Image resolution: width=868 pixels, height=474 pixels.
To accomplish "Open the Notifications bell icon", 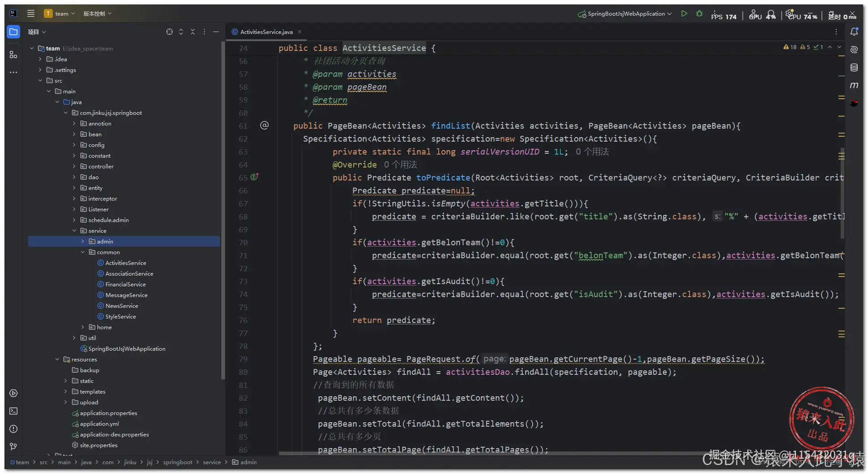I will click(x=854, y=32).
